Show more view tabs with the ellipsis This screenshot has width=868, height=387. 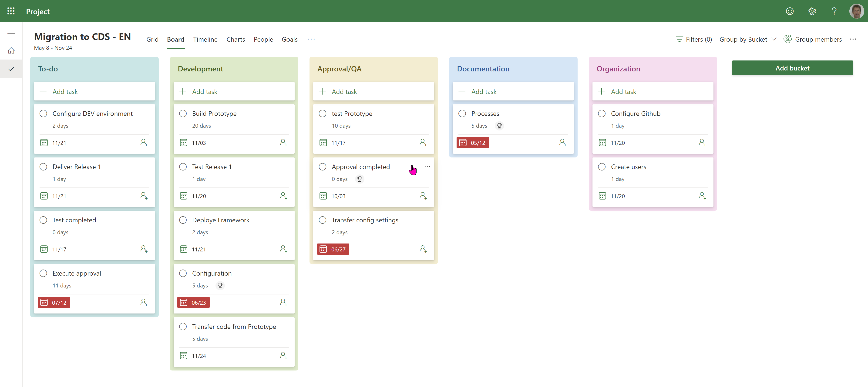tap(311, 39)
